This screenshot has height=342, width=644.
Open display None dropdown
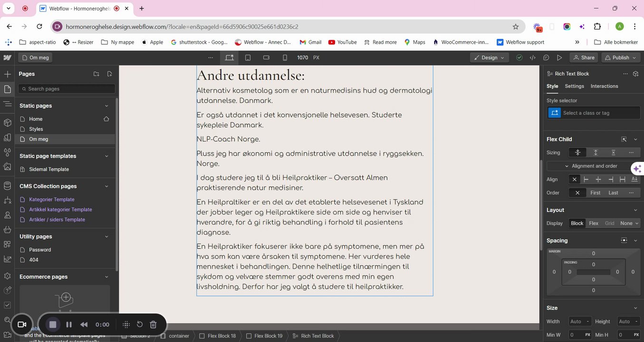coord(629,223)
